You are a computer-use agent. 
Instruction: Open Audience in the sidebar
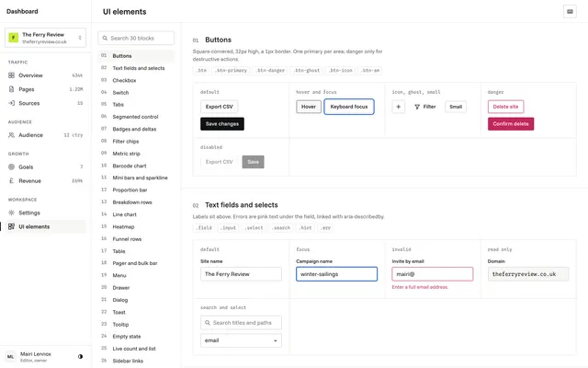click(x=45, y=135)
